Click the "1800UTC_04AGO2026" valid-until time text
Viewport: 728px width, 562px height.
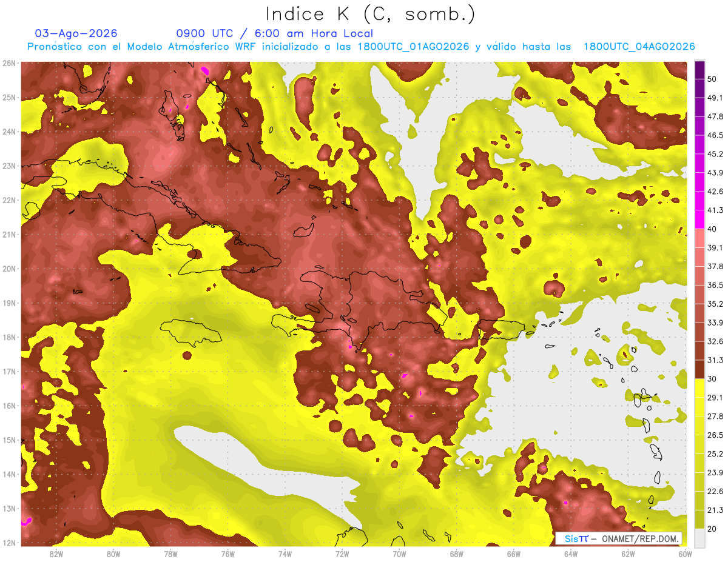tap(638, 47)
